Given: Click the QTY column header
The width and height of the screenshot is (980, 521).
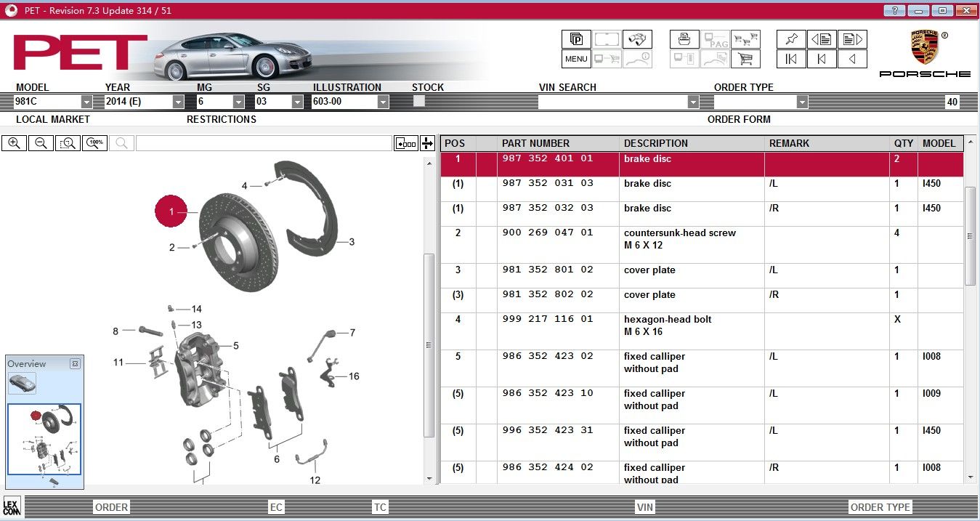Looking at the screenshot, I should [x=904, y=143].
